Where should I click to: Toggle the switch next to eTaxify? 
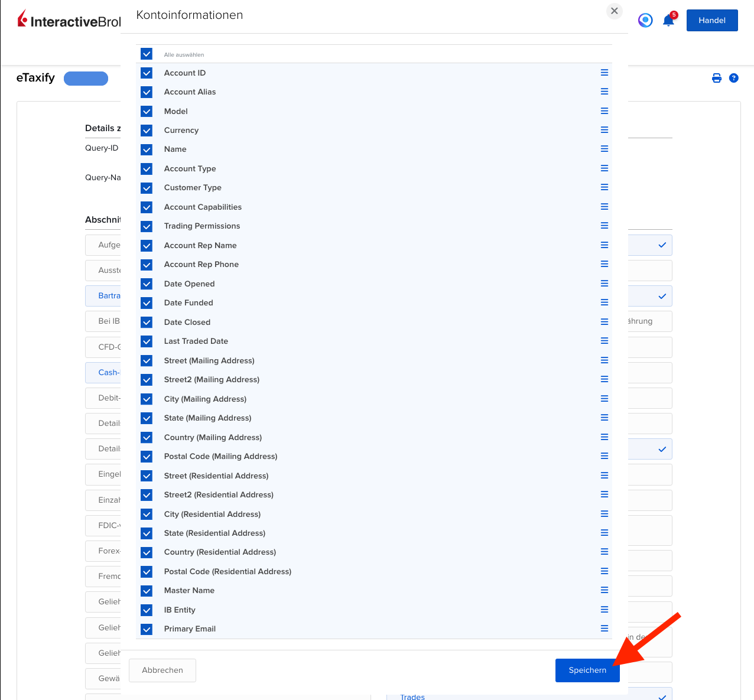click(86, 78)
